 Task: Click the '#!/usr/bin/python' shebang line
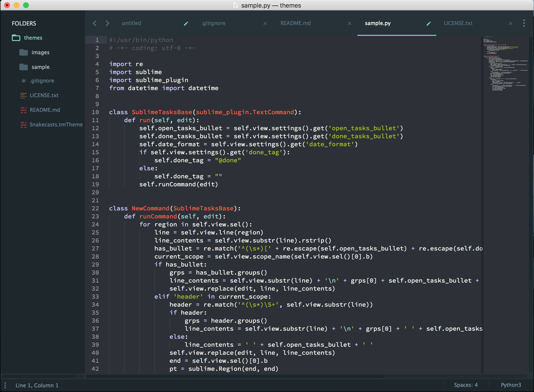click(x=141, y=40)
